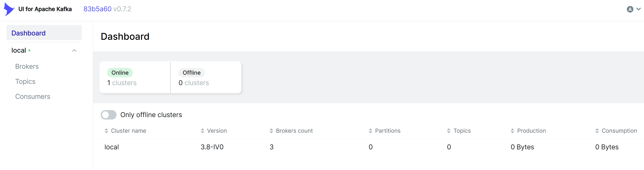
Task: Click the Online clusters badge
Action: coord(120,73)
